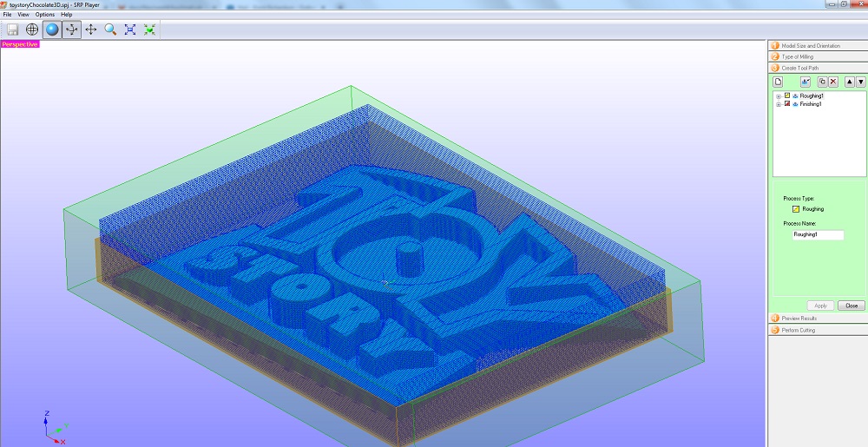868x447 pixels.
Task: Create a new process with page icon
Action: point(778,82)
